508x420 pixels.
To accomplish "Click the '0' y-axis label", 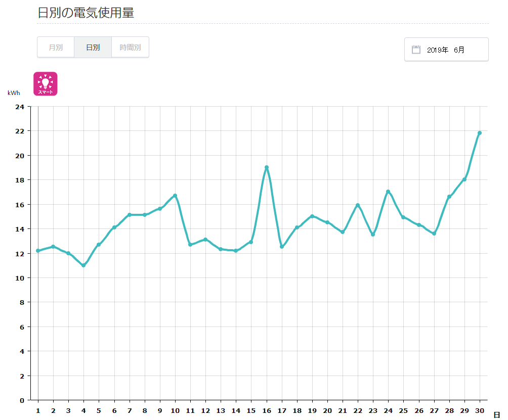I will click(x=22, y=400).
